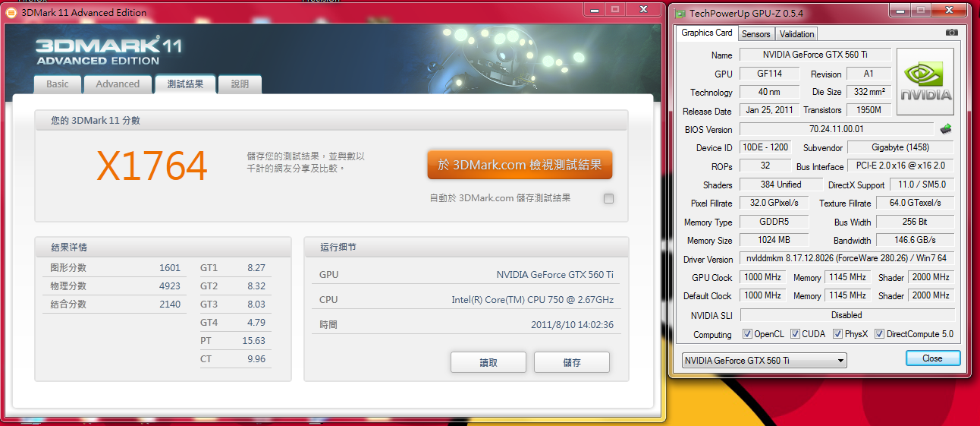
Task: Open the GPU selection dropdown in GPU-Z
Action: pyautogui.click(x=764, y=361)
